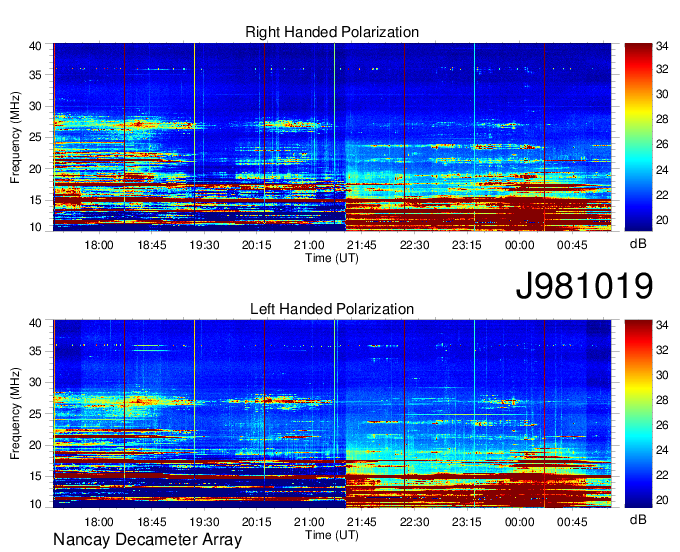680x552 pixels.
Task: Click the 30 MHz tick on the bottom plot
Action: tap(36, 382)
